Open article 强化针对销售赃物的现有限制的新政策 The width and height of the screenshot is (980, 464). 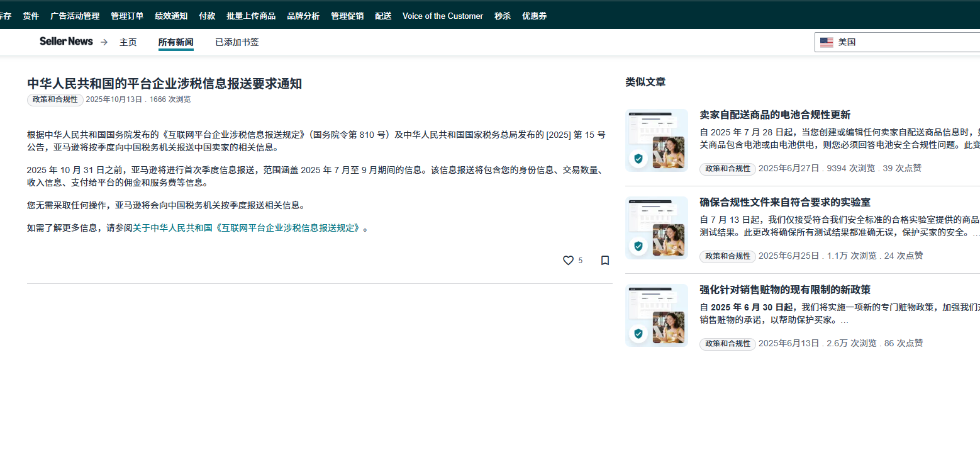tap(784, 290)
